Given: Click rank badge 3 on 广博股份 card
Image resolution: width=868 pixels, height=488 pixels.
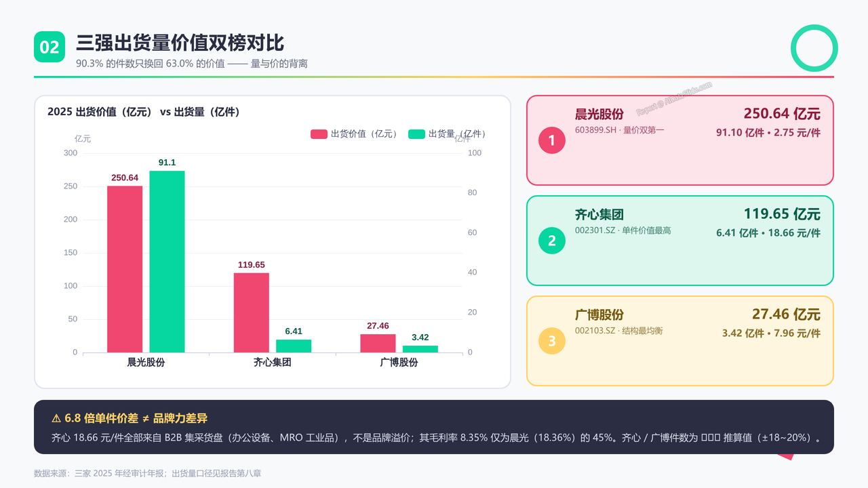Looking at the screenshot, I should [x=552, y=341].
